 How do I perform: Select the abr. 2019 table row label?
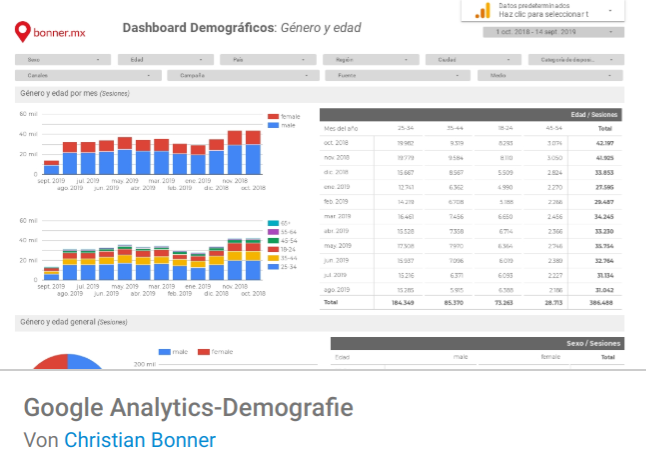(336, 231)
